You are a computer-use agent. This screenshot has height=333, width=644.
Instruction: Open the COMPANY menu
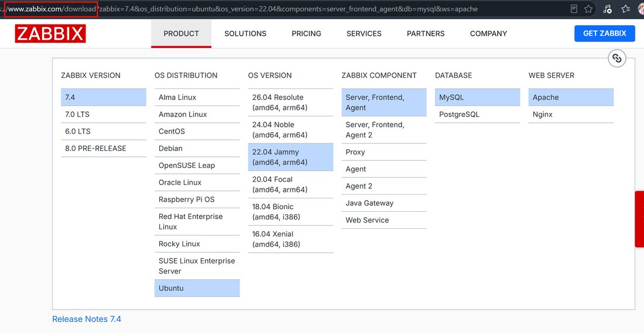(488, 34)
